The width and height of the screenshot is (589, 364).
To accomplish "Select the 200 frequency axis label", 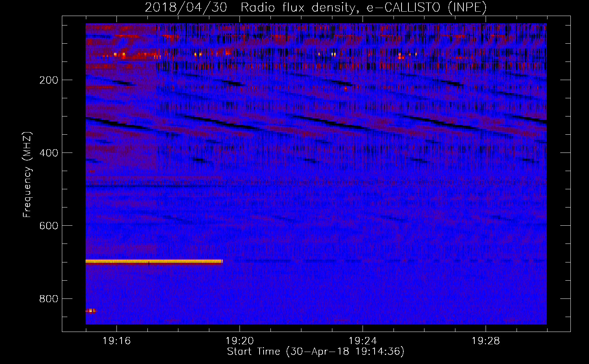I will tap(49, 80).
